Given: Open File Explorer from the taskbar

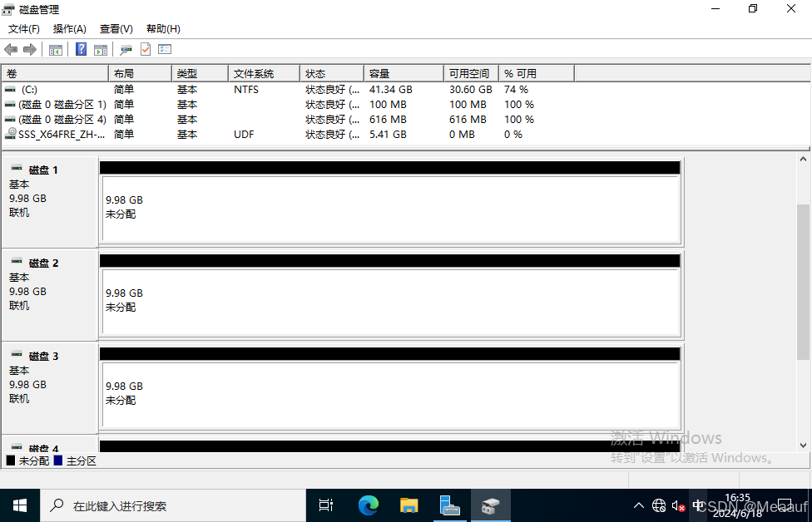Looking at the screenshot, I should click(409, 505).
